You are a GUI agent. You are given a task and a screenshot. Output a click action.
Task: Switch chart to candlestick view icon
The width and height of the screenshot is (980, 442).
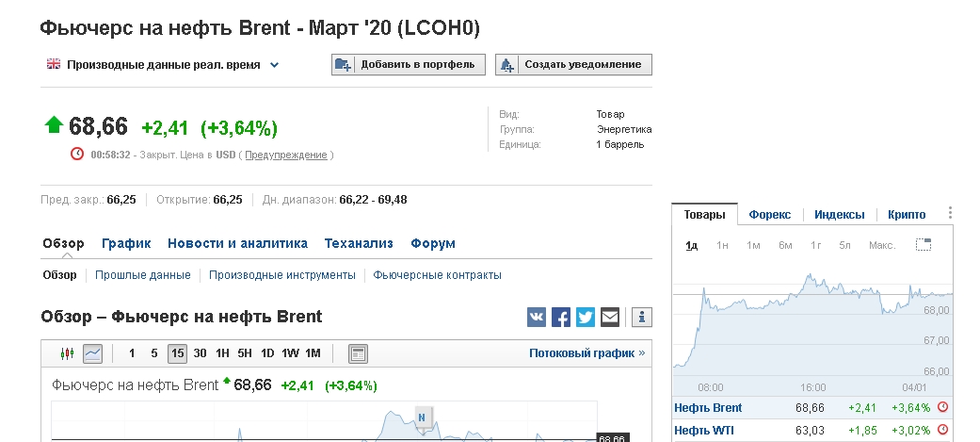coord(68,353)
